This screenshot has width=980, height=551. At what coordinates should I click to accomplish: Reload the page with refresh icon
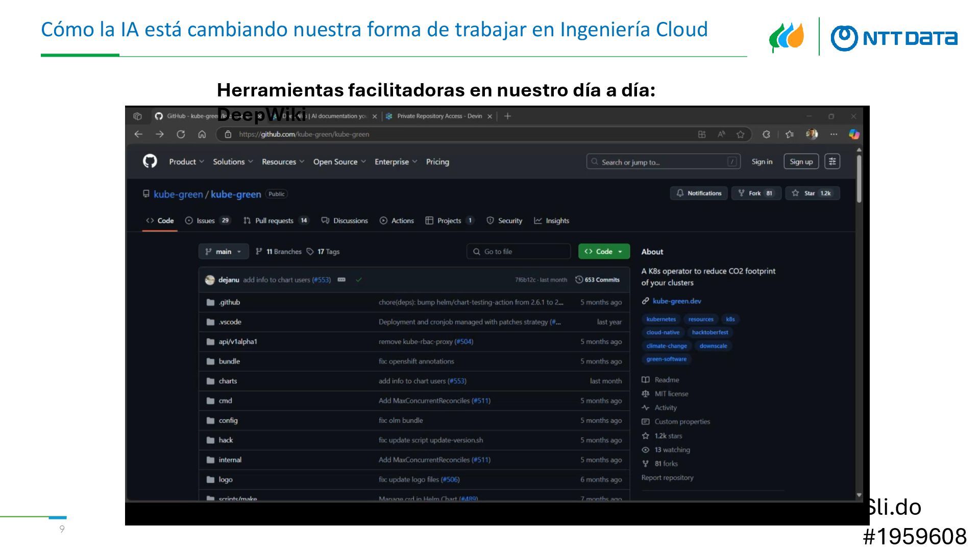[181, 134]
